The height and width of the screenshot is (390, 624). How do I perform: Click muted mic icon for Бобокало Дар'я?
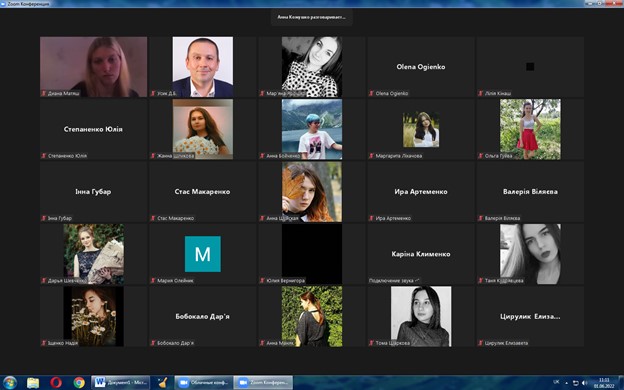coord(153,343)
